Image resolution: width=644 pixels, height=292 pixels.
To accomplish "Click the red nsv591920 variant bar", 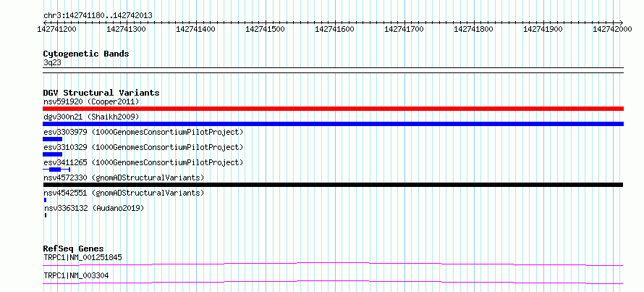I will pos(333,109).
